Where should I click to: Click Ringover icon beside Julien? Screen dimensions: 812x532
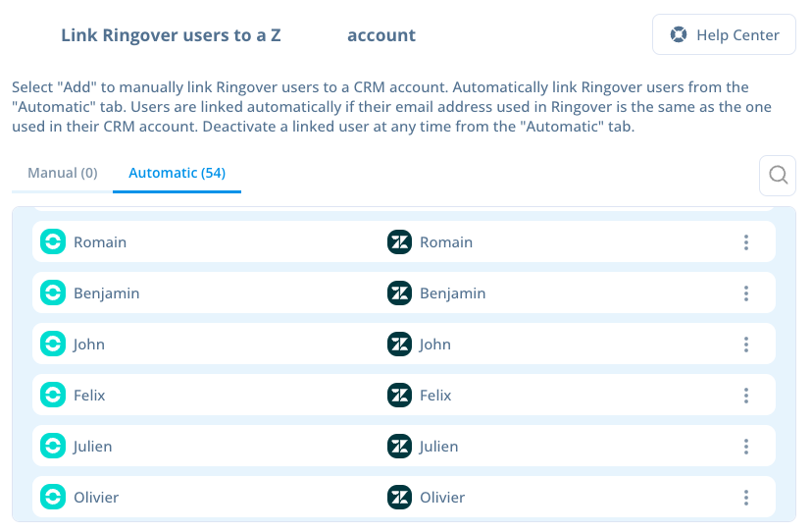53,447
